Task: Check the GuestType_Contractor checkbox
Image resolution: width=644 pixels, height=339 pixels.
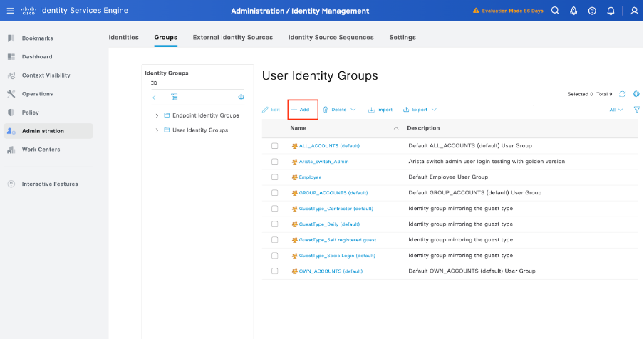Action: 275,209
